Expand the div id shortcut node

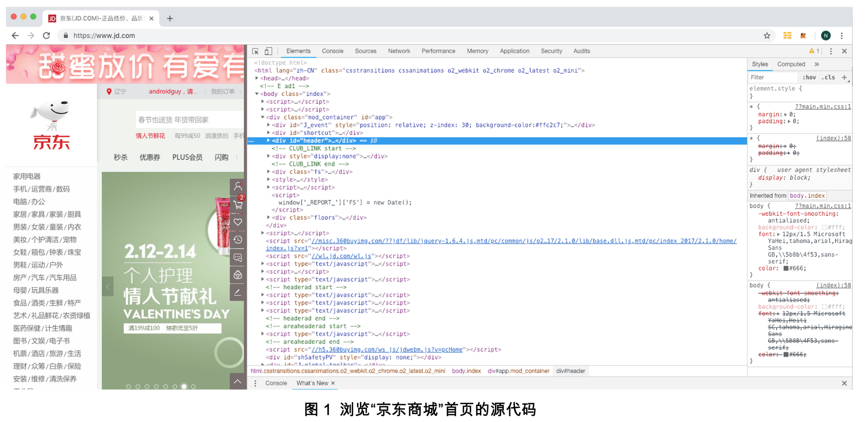pos(268,133)
